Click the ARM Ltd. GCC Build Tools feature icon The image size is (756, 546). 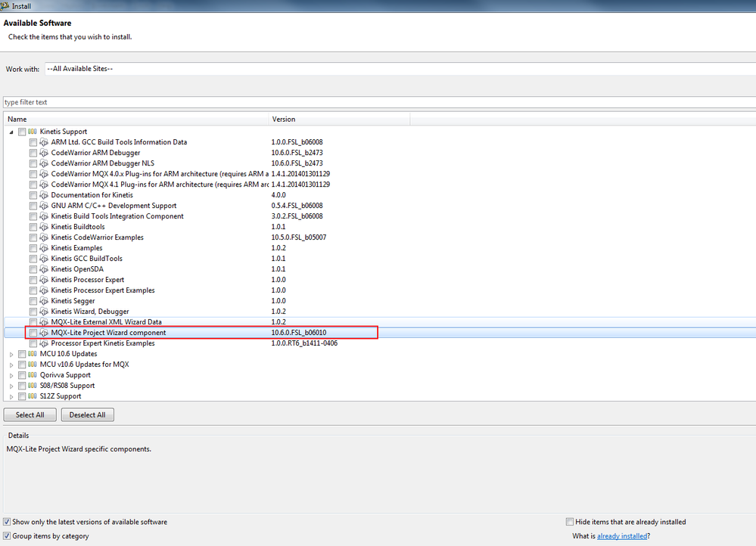(x=44, y=142)
